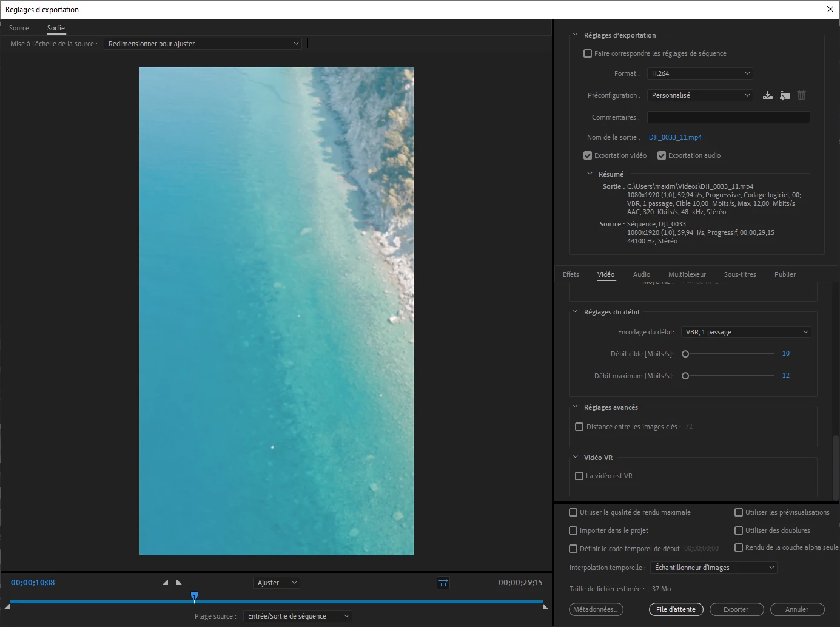Click the Exporter button
Image resolution: width=840 pixels, height=627 pixels.
pyautogui.click(x=736, y=609)
